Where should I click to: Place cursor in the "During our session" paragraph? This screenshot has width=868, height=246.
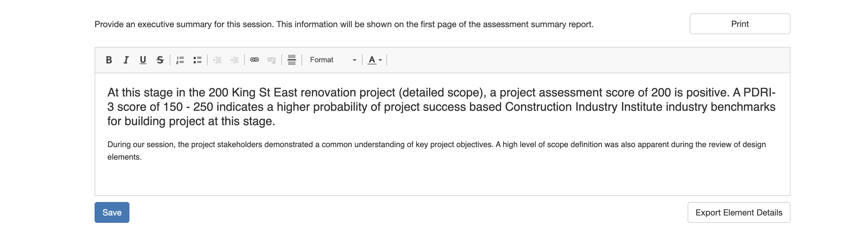pos(436,151)
